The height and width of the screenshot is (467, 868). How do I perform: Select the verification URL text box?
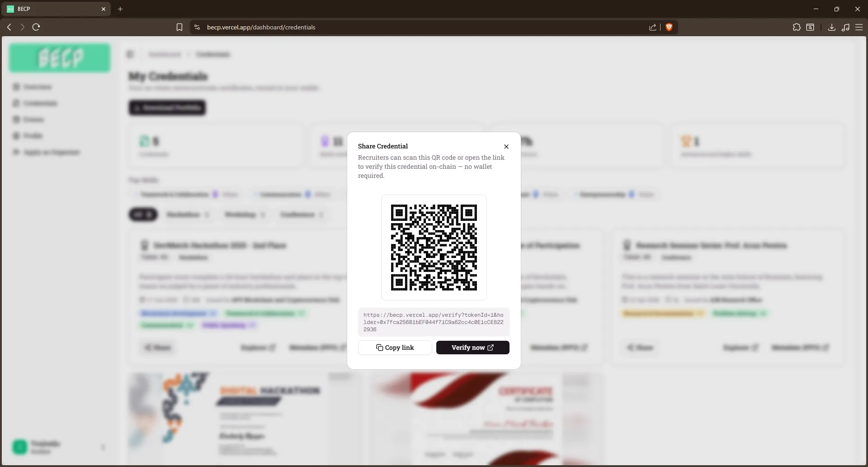click(434, 322)
